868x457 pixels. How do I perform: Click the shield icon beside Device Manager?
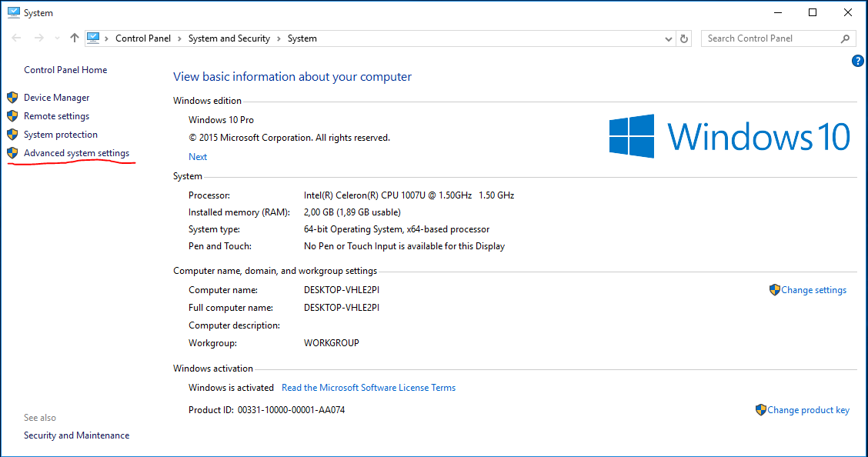pyautogui.click(x=12, y=97)
